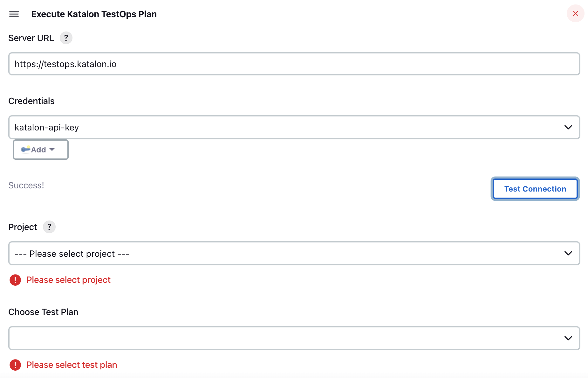Click the caret arrow on Add button
The height and width of the screenshot is (378, 588).
52,150
